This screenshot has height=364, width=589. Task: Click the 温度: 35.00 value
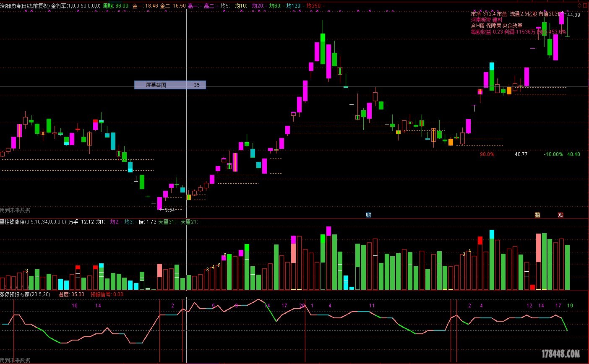(x=71, y=294)
